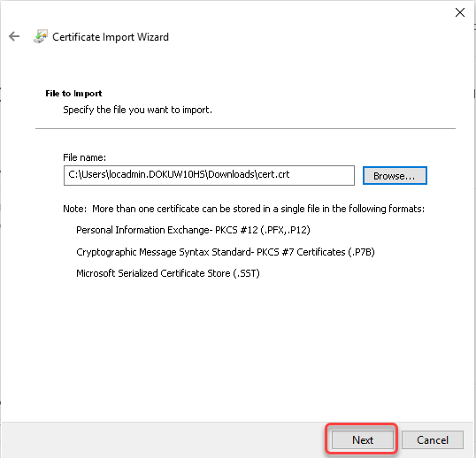476x458 pixels.
Task: Click into the File name path field
Action: click(x=209, y=175)
